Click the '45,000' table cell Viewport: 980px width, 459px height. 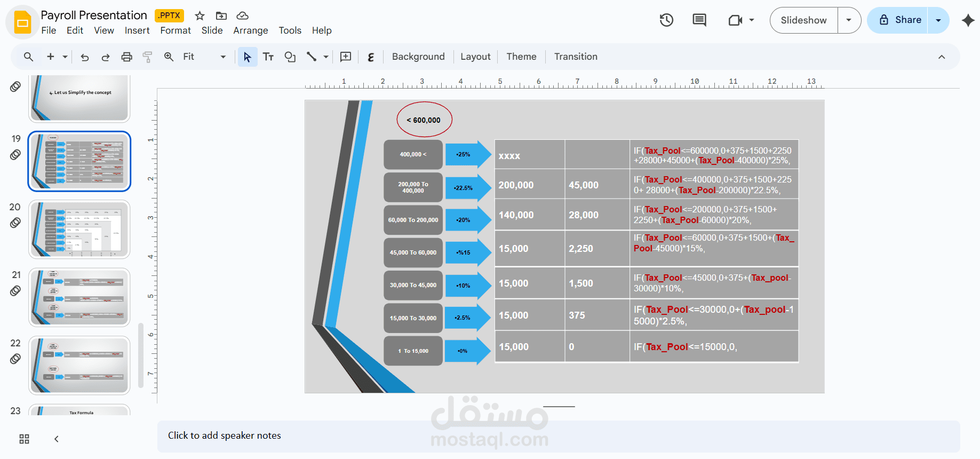point(597,185)
